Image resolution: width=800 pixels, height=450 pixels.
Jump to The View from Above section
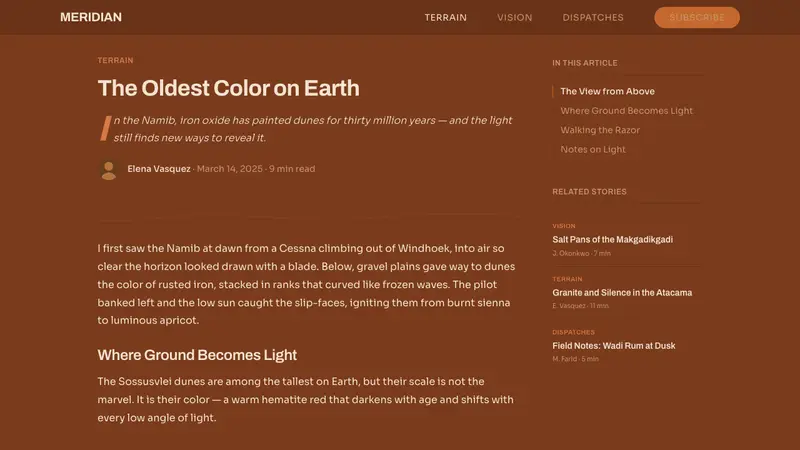coord(607,91)
